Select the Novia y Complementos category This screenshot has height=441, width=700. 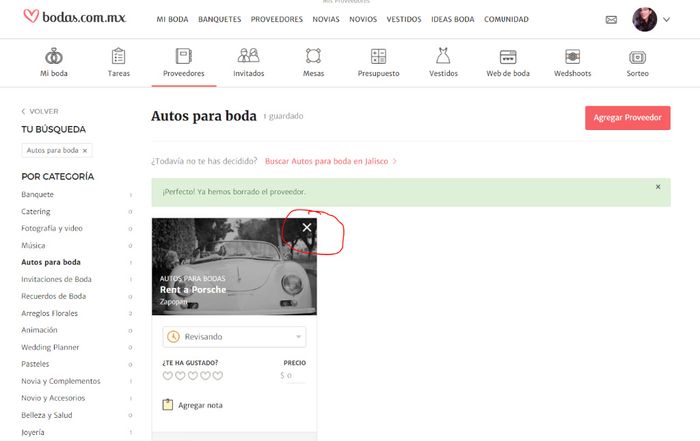pyautogui.click(x=61, y=381)
